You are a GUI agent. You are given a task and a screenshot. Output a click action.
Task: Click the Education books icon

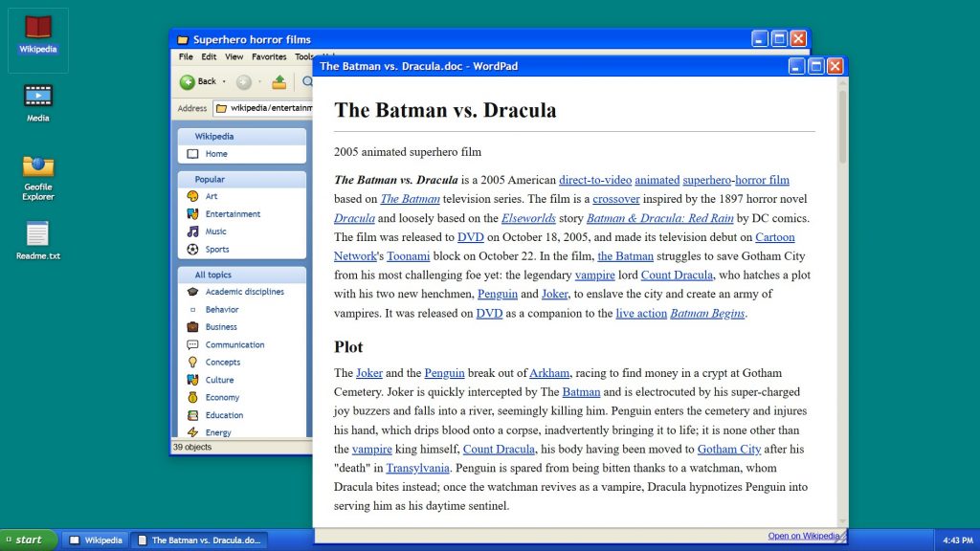click(x=192, y=415)
